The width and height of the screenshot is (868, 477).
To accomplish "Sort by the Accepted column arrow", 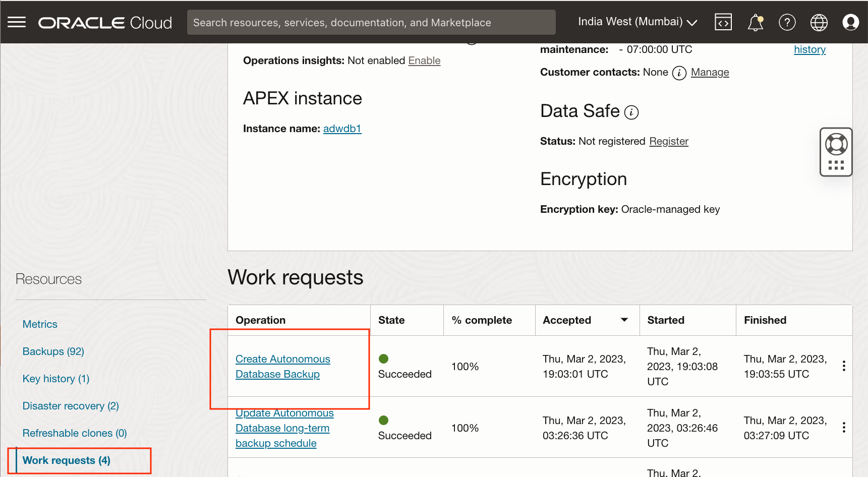I will (x=624, y=320).
